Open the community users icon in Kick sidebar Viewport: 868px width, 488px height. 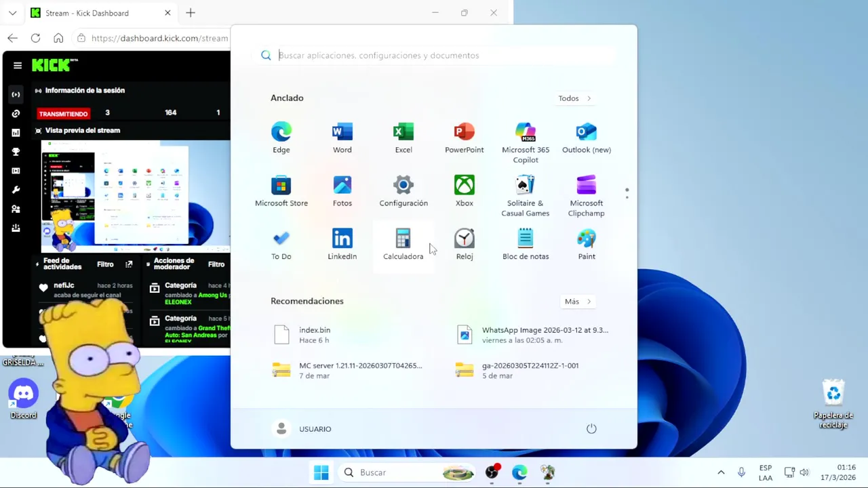[16, 209]
